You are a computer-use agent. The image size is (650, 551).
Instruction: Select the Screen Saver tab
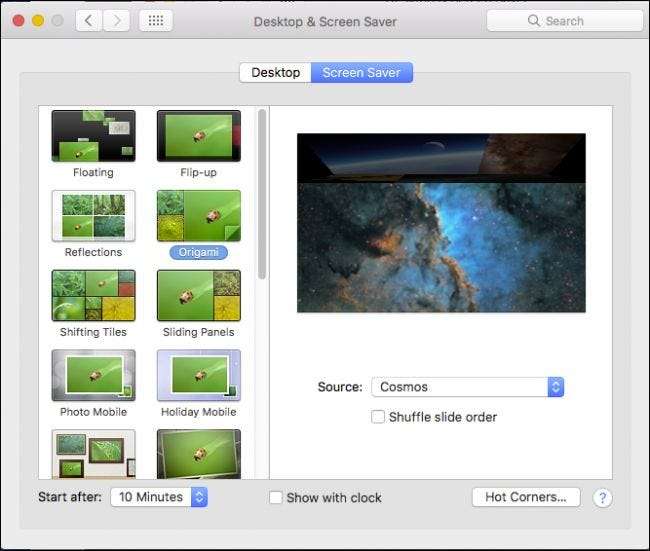(362, 72)
